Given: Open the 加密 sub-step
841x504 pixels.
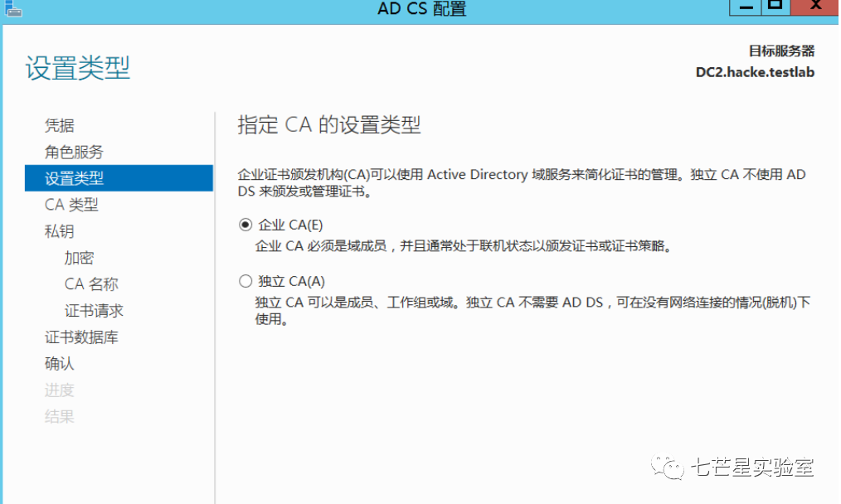Looking at the screenshot, I should click(x=80, y=258).
